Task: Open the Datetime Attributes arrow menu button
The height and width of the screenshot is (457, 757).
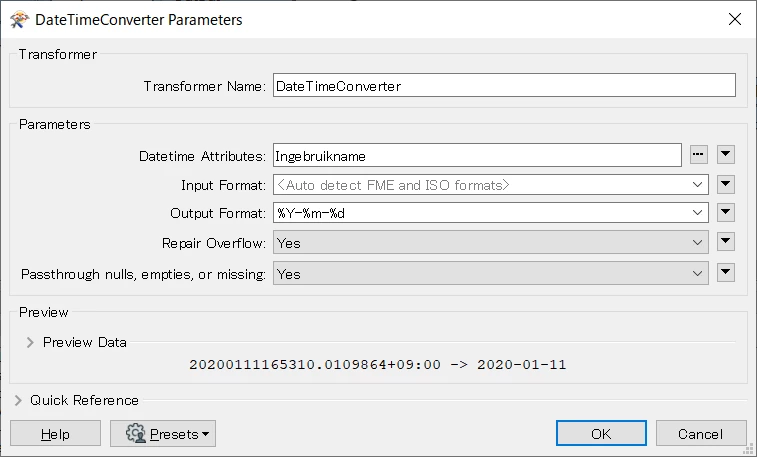Action: (x=726, y=155)
